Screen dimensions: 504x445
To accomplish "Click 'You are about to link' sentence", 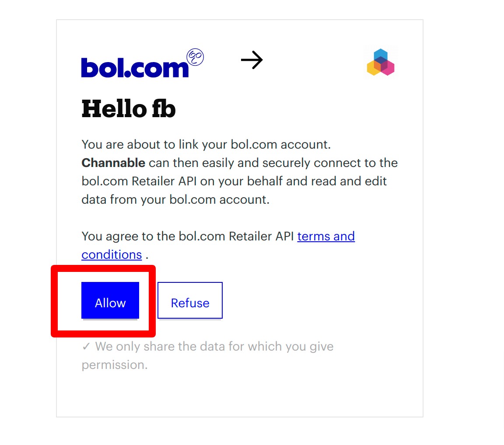I will click(x=206, y=145).
